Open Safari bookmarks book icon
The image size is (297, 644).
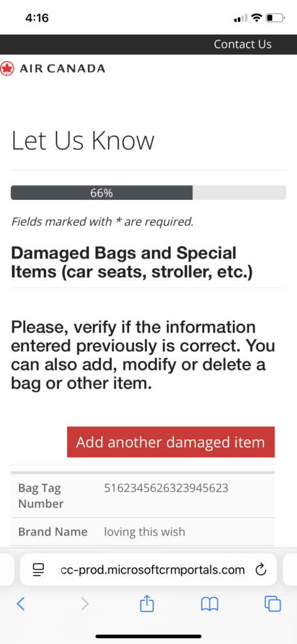point(209,604)
